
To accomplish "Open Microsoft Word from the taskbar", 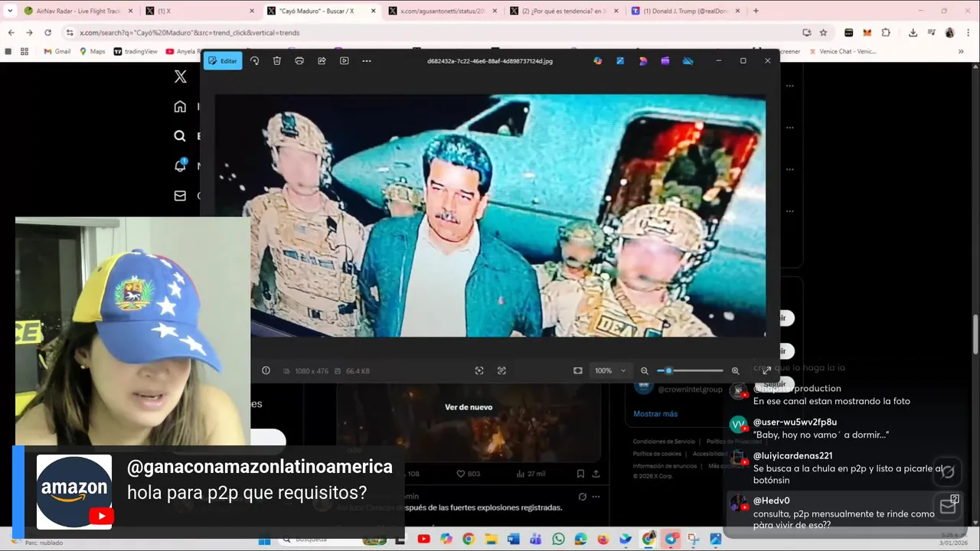I will (x=513, y=540).
